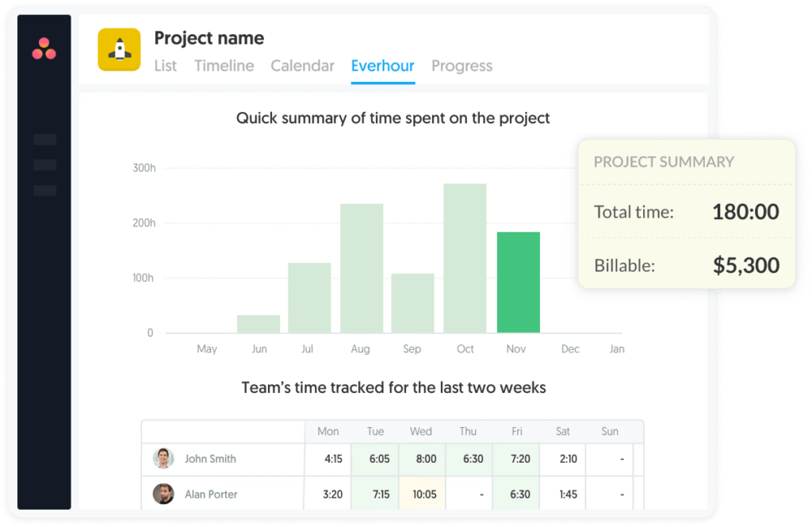Click John Smith's profile avatar
Viewport: 812px width, 527px height.
pos(163,459)
